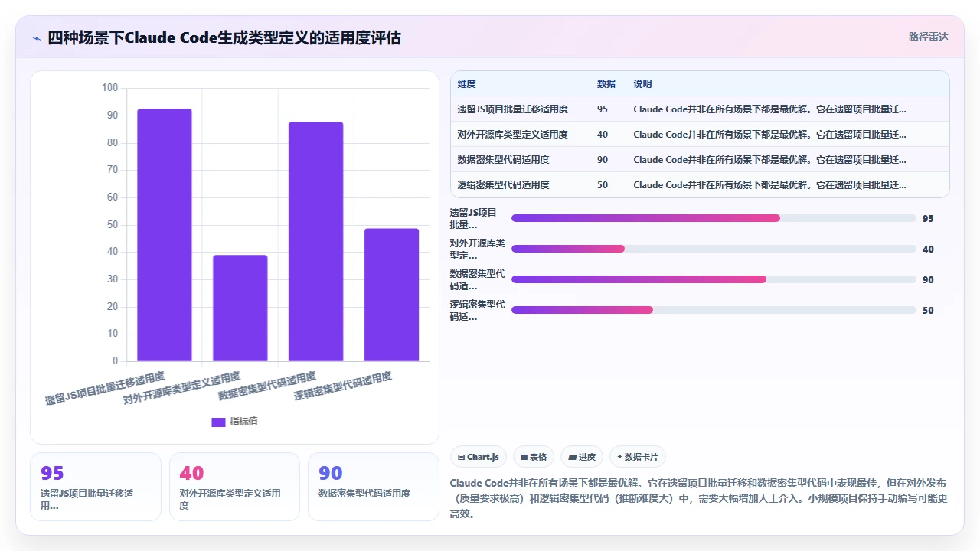Click the table value 90
This screenshot has height=551, width=980.
point(603,160)
